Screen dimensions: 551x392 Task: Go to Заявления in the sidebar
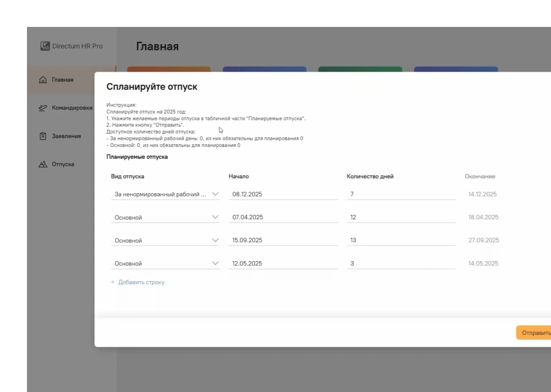(x=66, y=136)
